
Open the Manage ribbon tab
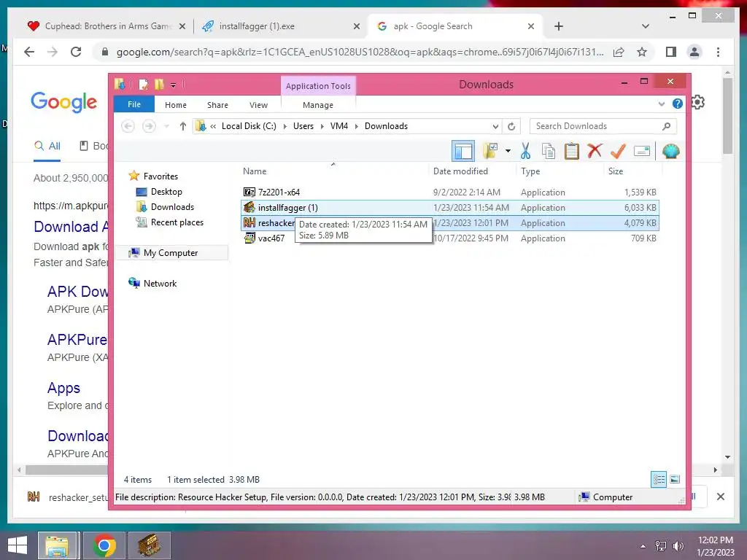[x=318, y=105]
